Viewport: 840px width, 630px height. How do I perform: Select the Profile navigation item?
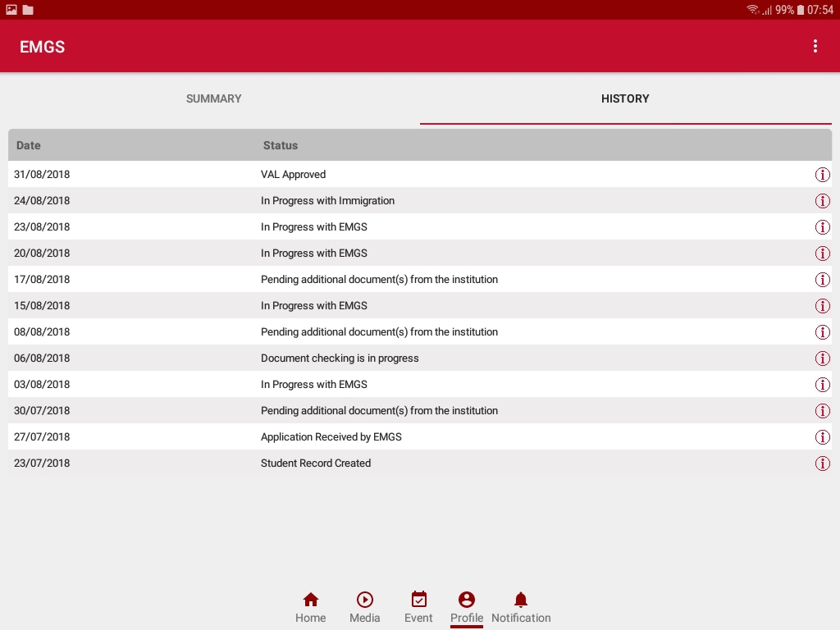467,608
